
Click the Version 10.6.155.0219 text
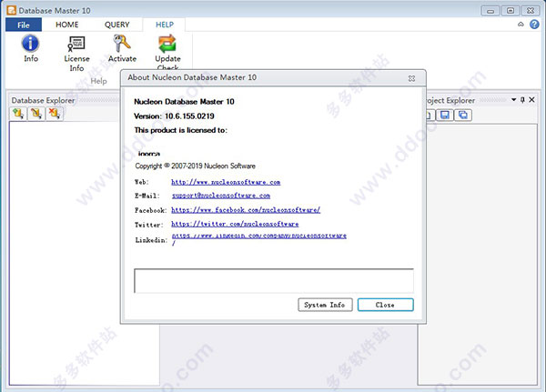coord(174,116)
